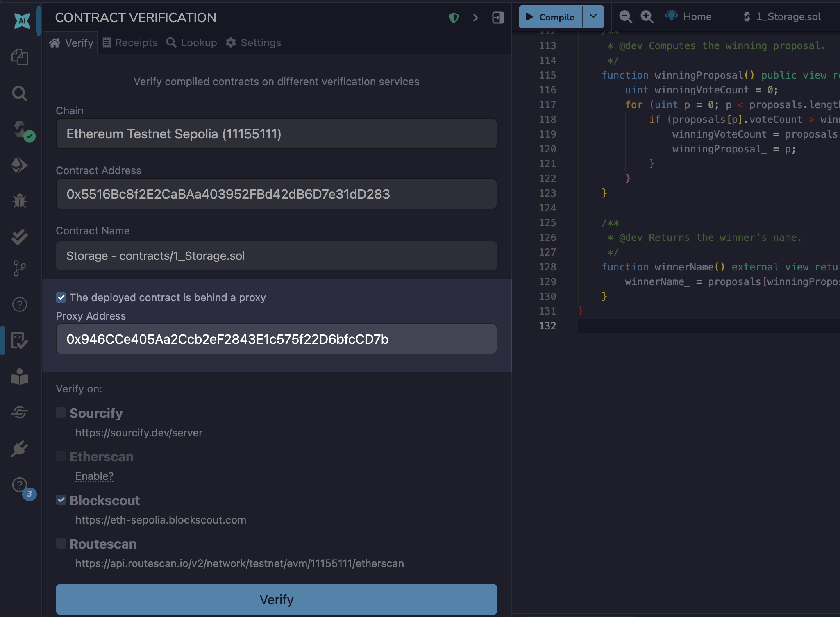This screenshot has width=840, height=617.
Task: Click the Blockscout label text
Action: [x=105, y=501]
